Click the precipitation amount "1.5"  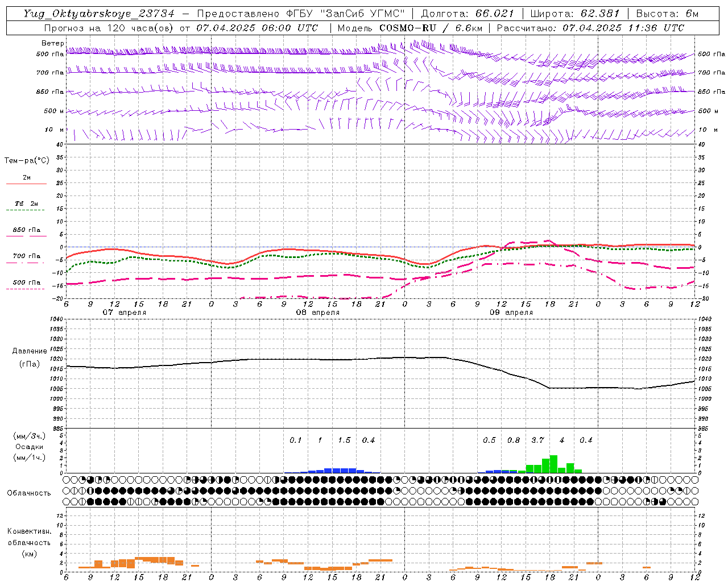pyautogui.click(x=344, y=440)
